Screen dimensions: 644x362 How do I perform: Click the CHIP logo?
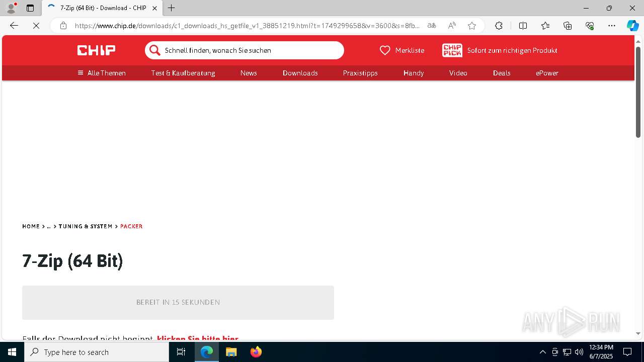coord(96,50)
